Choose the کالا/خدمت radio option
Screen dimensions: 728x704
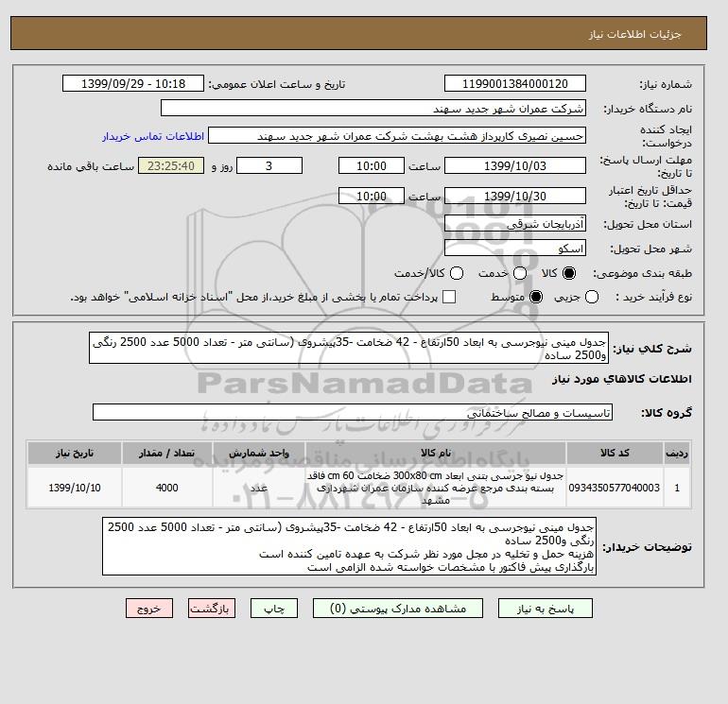pos(457,273)
